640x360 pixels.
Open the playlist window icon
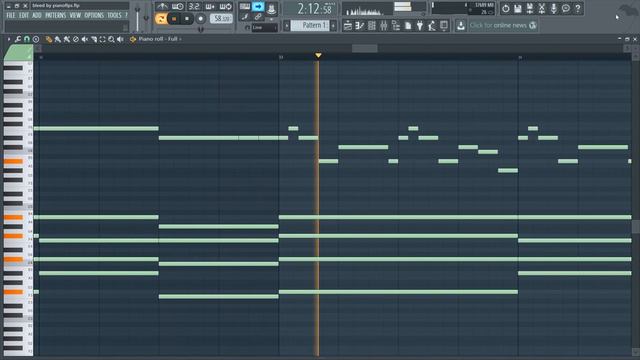pos(348,26)
